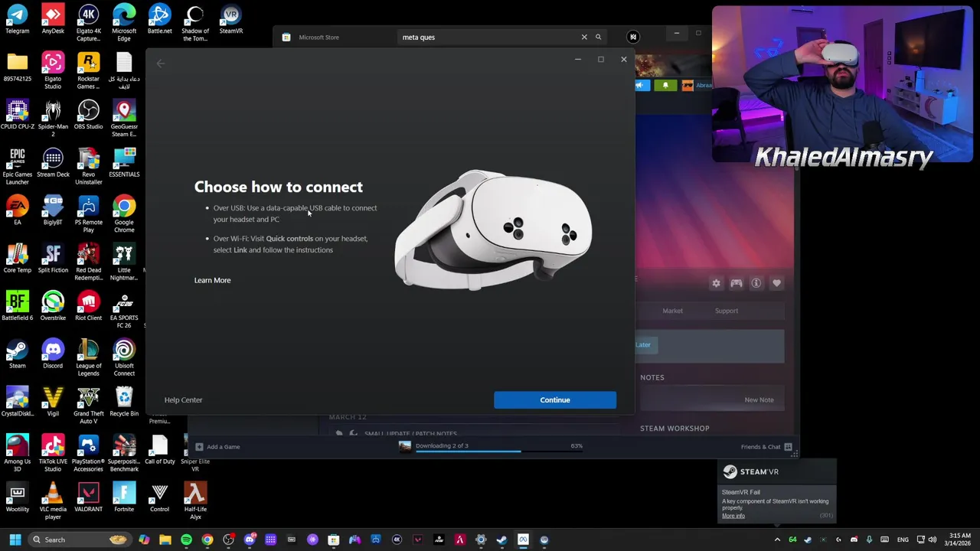The image size is (980, 551).
Task: Open taskbar clock showing 3:15 AM
Action: [x=960, y=540]
